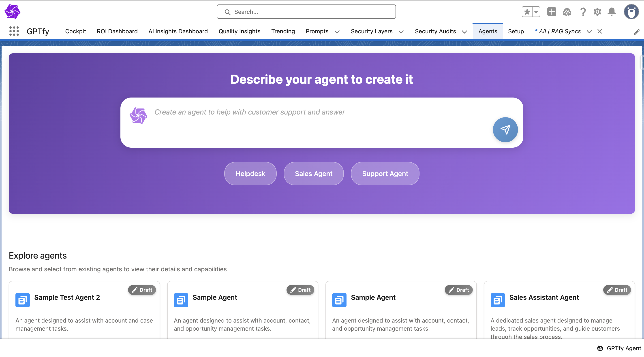Open the ROI Dashboard tab

click(117, 31)
